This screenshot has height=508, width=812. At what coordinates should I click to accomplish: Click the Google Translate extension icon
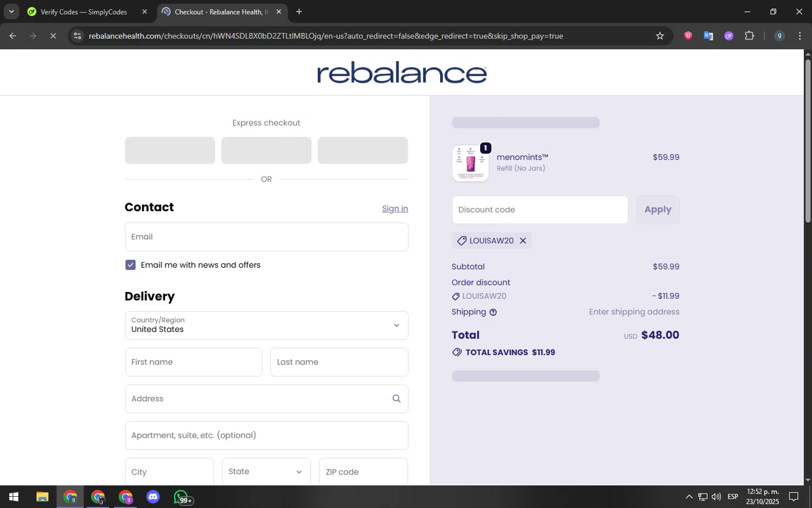point(708,36)
